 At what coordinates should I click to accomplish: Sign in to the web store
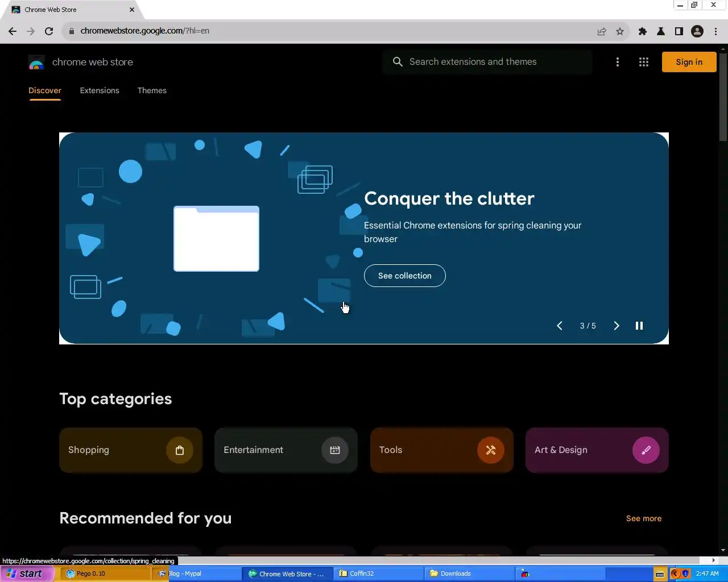point(689,62)
